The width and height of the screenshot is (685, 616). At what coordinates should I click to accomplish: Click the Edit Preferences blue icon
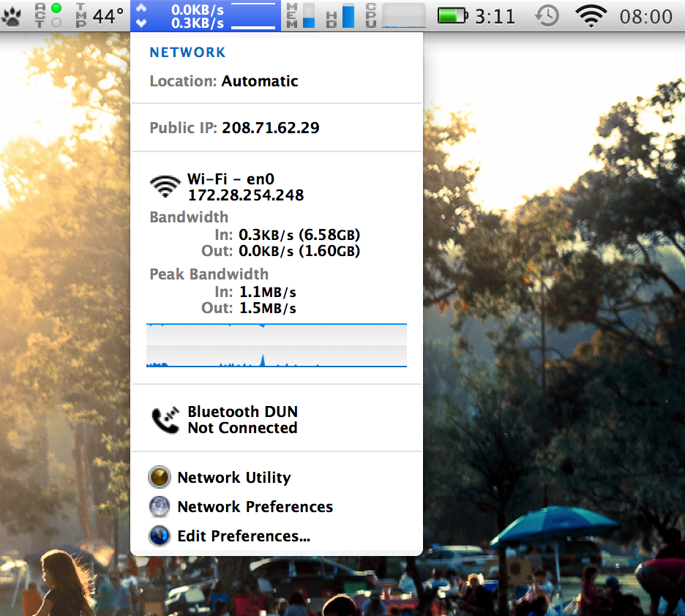coord(160,536)
